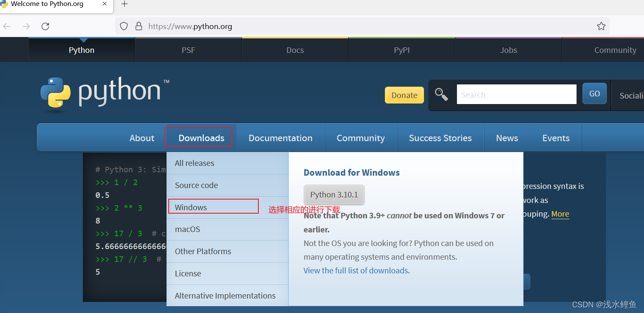Viewport: 644px width, 313px height.
Task: Bookmark the page with star icon
Action: point(601,26)
